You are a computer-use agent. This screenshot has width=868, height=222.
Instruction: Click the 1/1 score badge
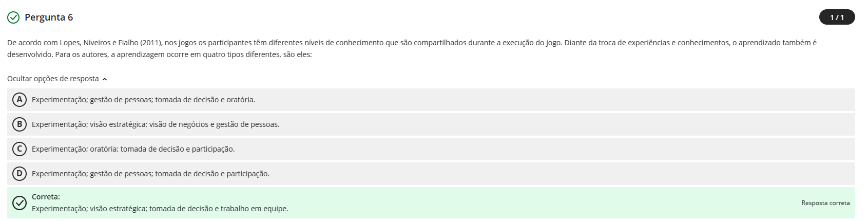point(837,17)
